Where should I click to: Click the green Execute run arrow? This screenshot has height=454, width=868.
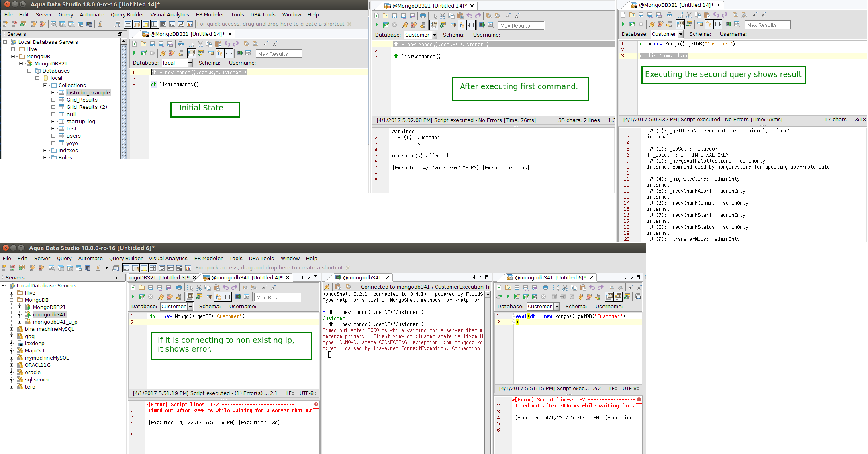[x=135, y=53]
